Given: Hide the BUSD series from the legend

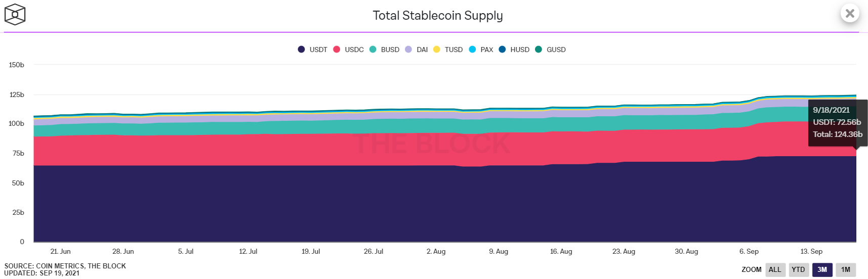Looking at the screenshot, I should pyautogui.click(x=384, y=50).
